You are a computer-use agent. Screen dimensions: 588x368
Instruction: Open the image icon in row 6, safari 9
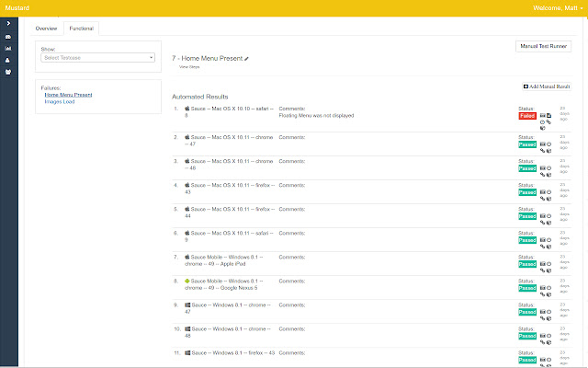543,240
